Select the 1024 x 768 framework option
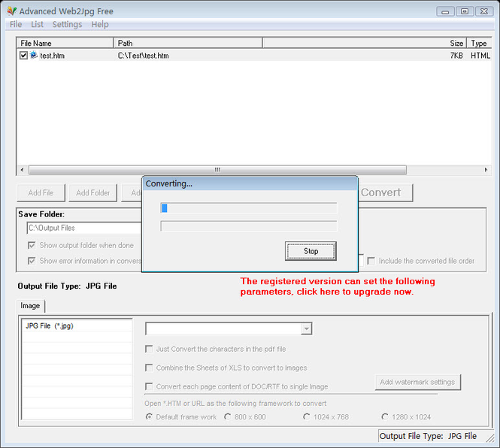 tap(307, 417)
